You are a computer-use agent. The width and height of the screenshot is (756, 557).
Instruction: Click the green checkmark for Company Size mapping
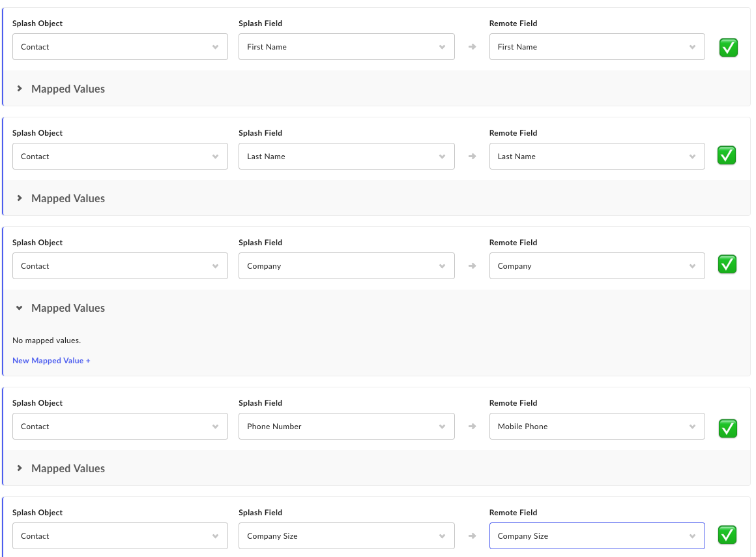(727, 535)
